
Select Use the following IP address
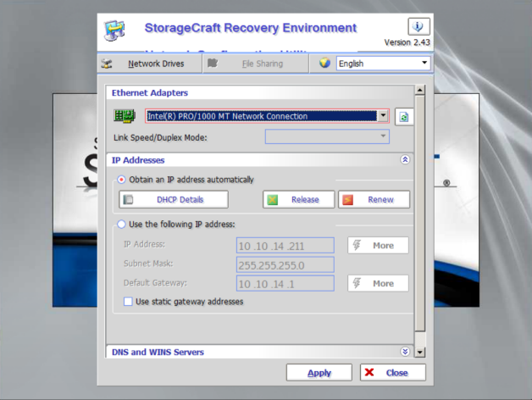pos(121,225)
